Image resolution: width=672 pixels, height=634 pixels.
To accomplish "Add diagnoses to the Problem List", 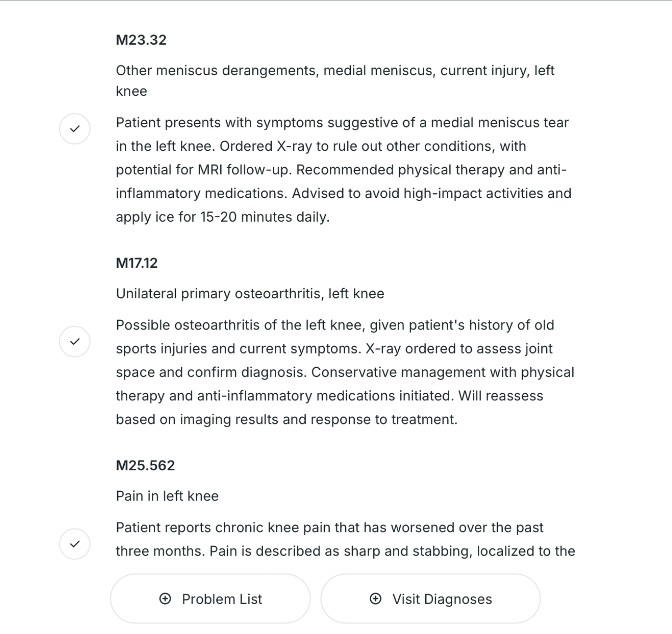I will click(210, 599).
